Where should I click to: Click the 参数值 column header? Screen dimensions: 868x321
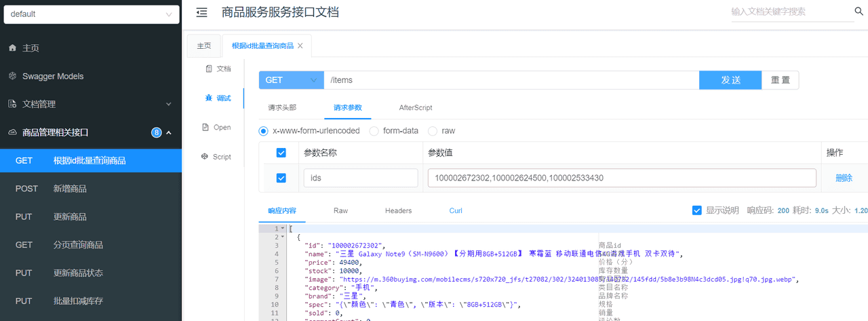pyautogui.click(x=441, y=153)
